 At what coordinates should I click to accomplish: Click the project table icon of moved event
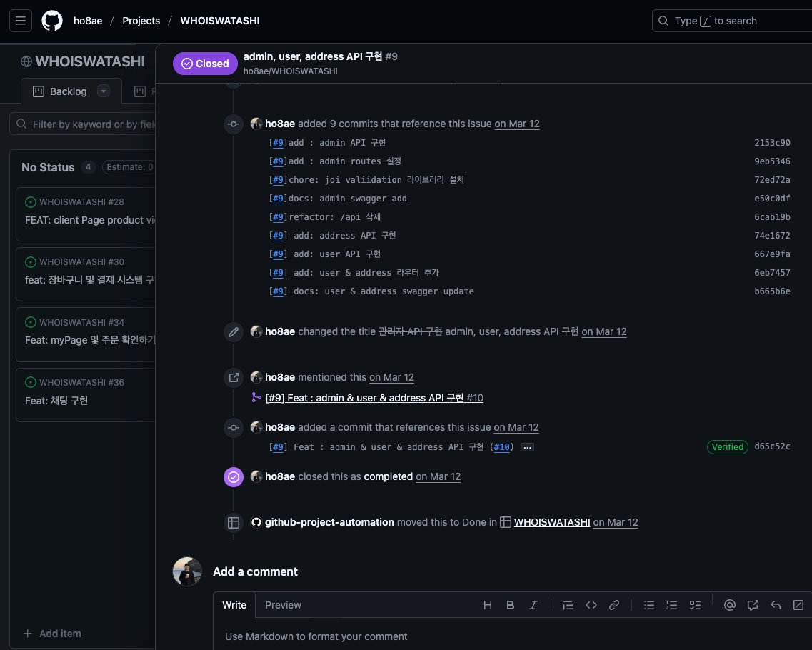coord(234,523)
